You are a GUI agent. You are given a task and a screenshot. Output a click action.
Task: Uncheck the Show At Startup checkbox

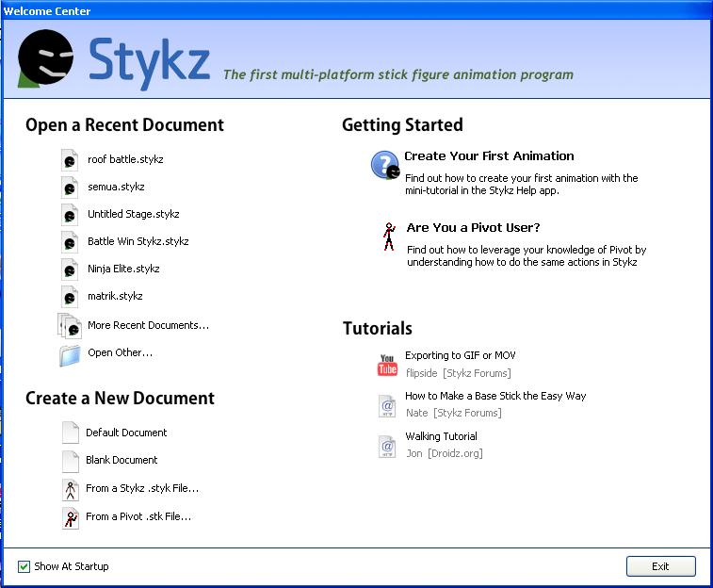(24, 566)
